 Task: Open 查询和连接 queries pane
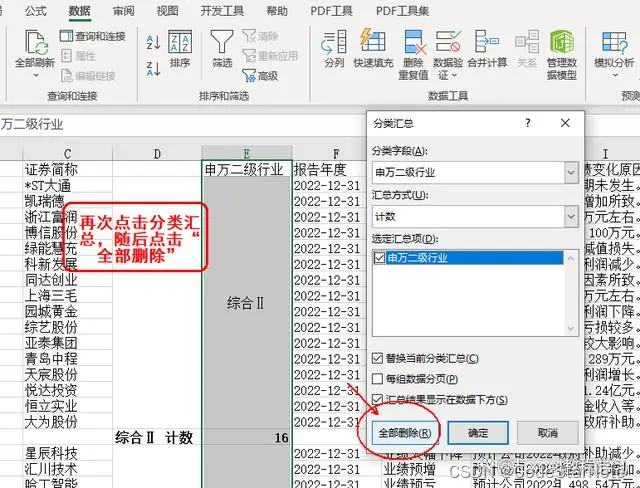pyautogui.click(x=93, y=36)
